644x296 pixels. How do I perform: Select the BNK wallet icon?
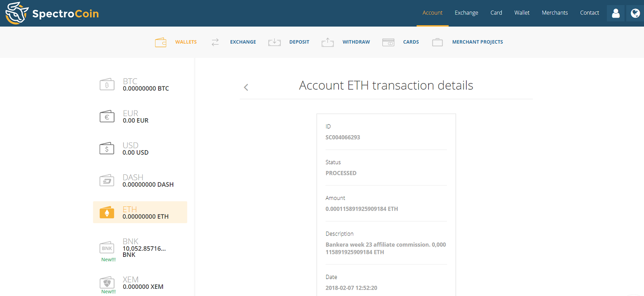(107, 248)
